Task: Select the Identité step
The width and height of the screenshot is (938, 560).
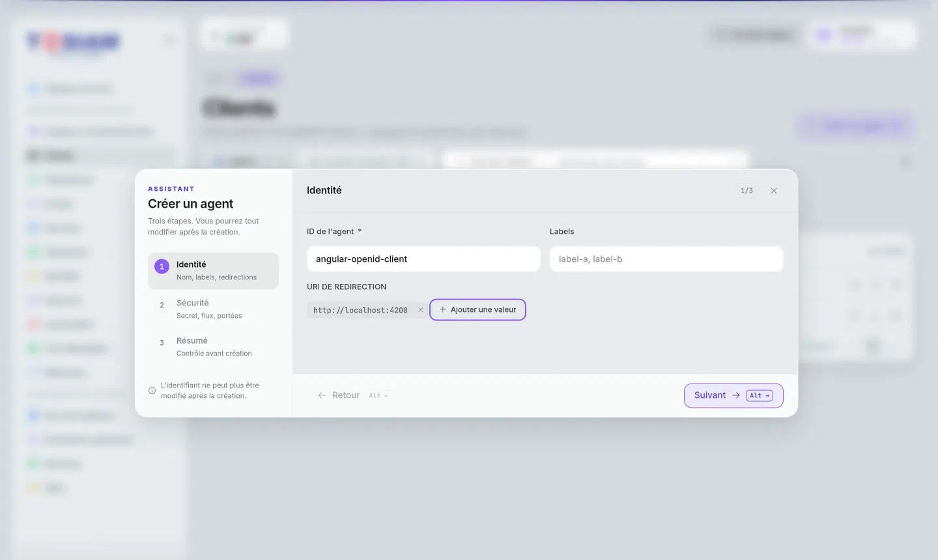Action: pos(213,271)
